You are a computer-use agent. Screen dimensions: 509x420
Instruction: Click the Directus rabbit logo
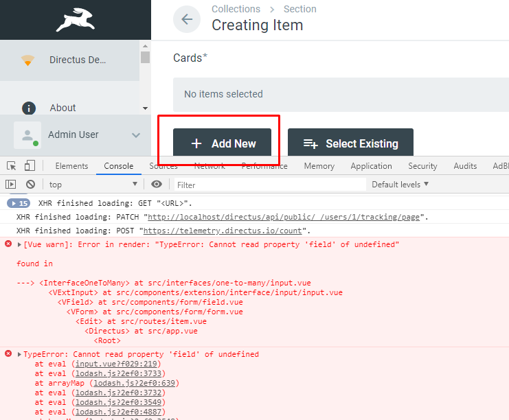pos(76,20)
